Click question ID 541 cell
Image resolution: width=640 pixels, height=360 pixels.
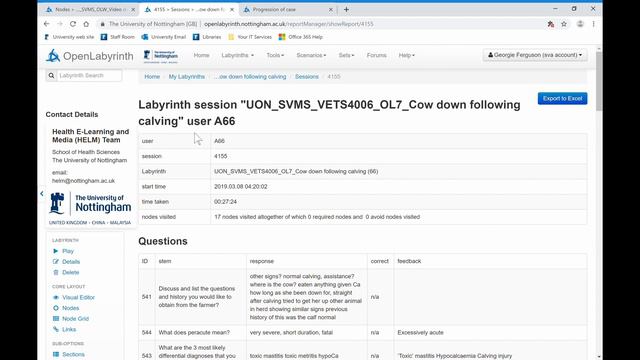point(147,297)
